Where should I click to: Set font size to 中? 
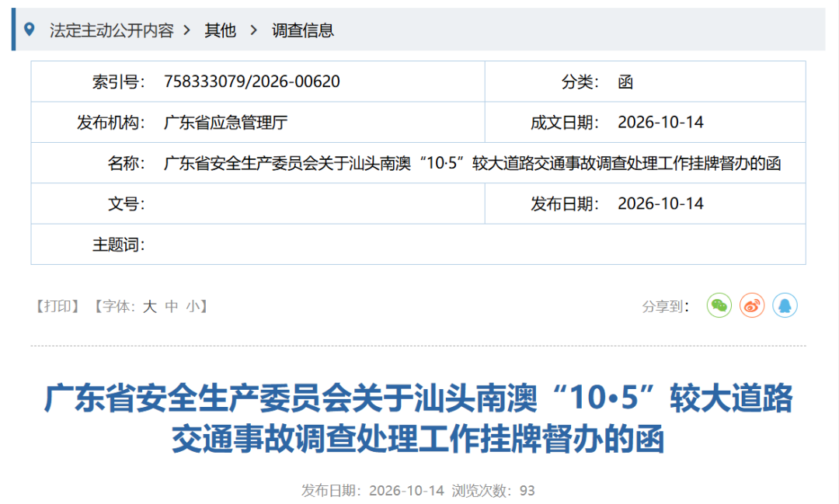171,306
